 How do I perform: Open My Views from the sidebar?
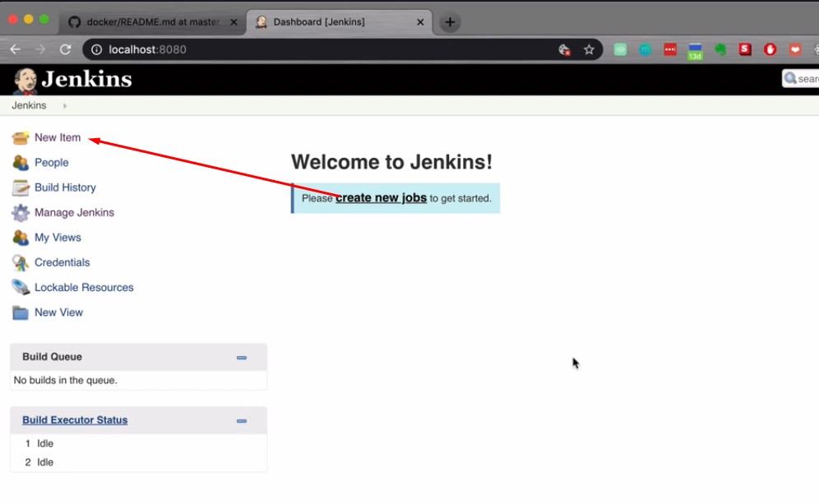[19, 238]
